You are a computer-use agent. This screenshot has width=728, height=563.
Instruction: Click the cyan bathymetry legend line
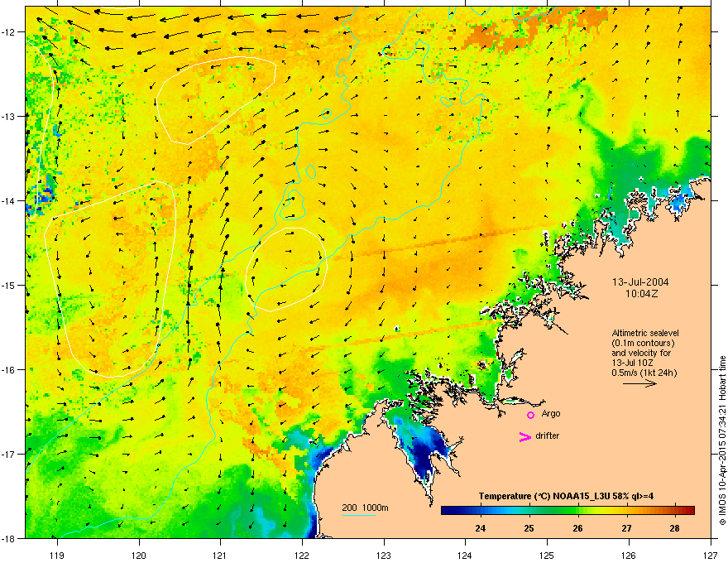(x=358, y=515)
